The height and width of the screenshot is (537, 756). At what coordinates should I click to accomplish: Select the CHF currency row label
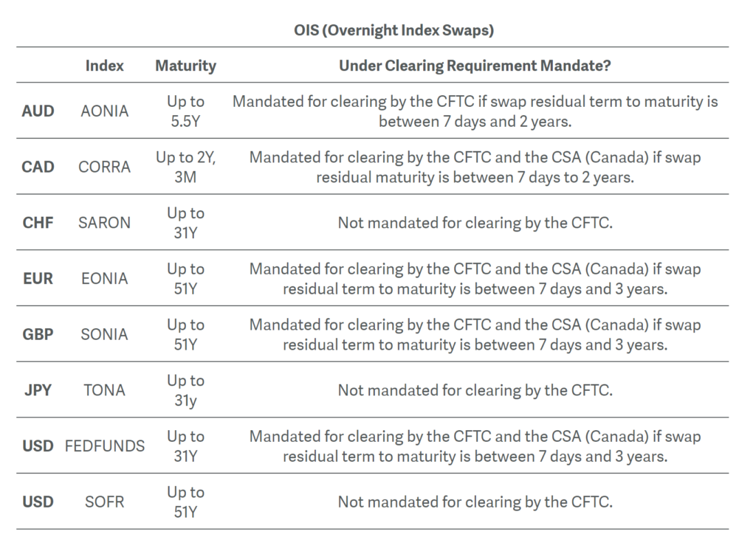click(38, 223)
